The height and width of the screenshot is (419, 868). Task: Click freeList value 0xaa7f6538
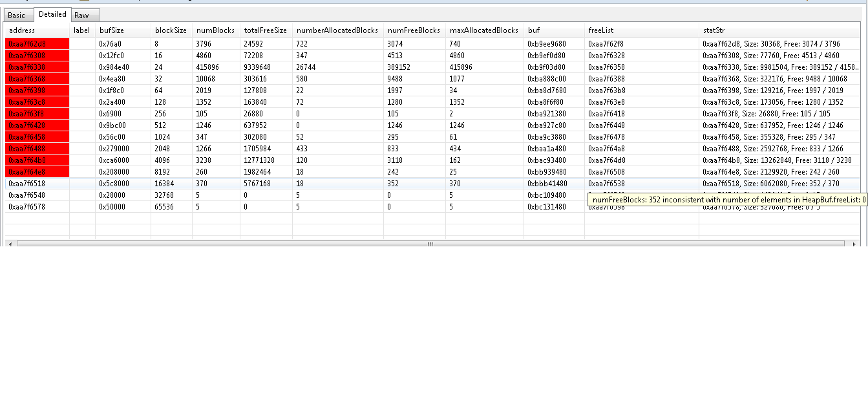[606, 184]
